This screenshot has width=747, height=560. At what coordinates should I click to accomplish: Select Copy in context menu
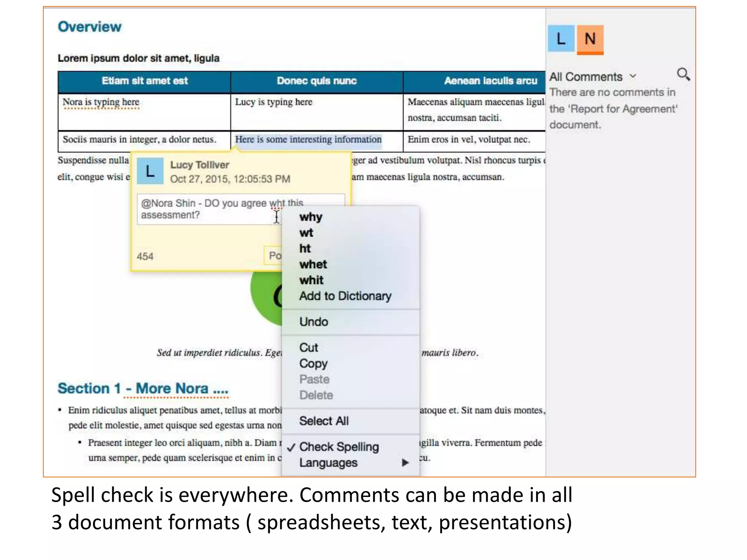[x=313, y=363]
